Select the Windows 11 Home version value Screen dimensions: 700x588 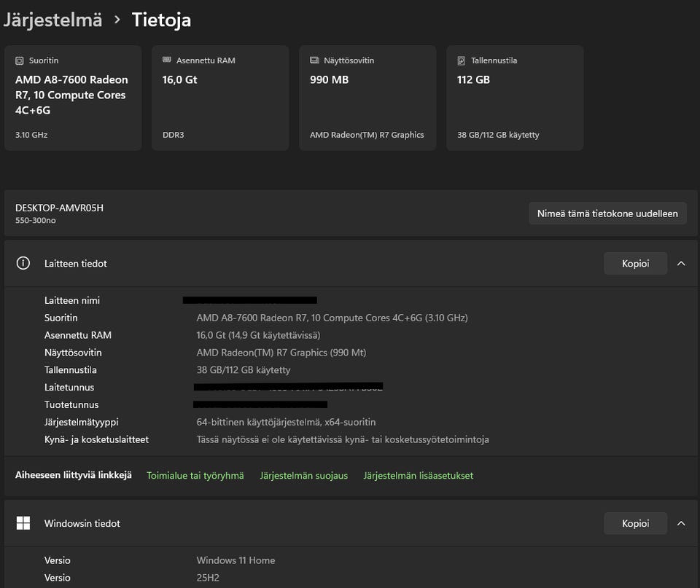pos(236,560)
